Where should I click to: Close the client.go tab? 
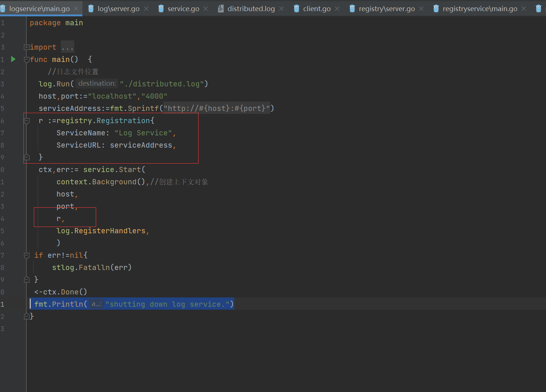tap(337, 9)
